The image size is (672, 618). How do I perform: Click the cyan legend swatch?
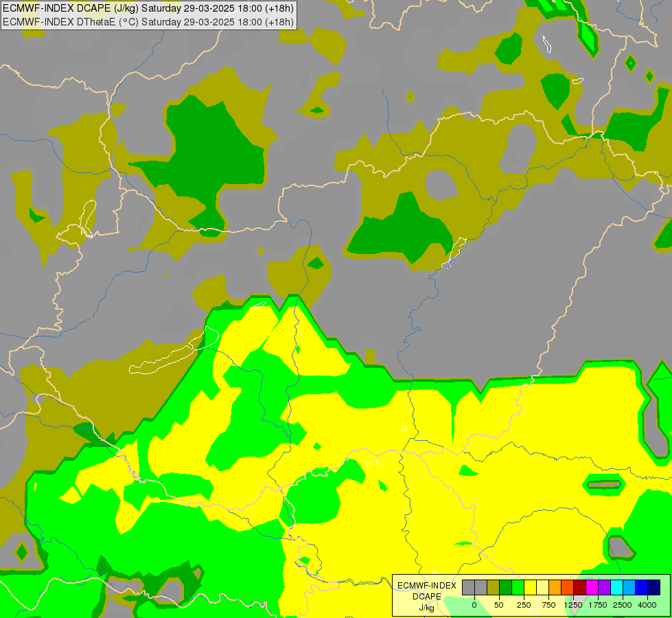click(x=617, y=588)
